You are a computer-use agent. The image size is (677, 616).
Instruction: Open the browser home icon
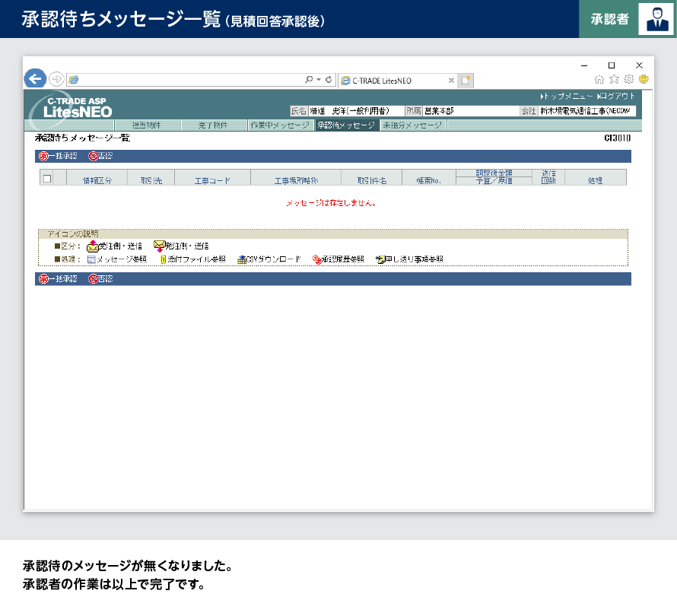[599, 79]
